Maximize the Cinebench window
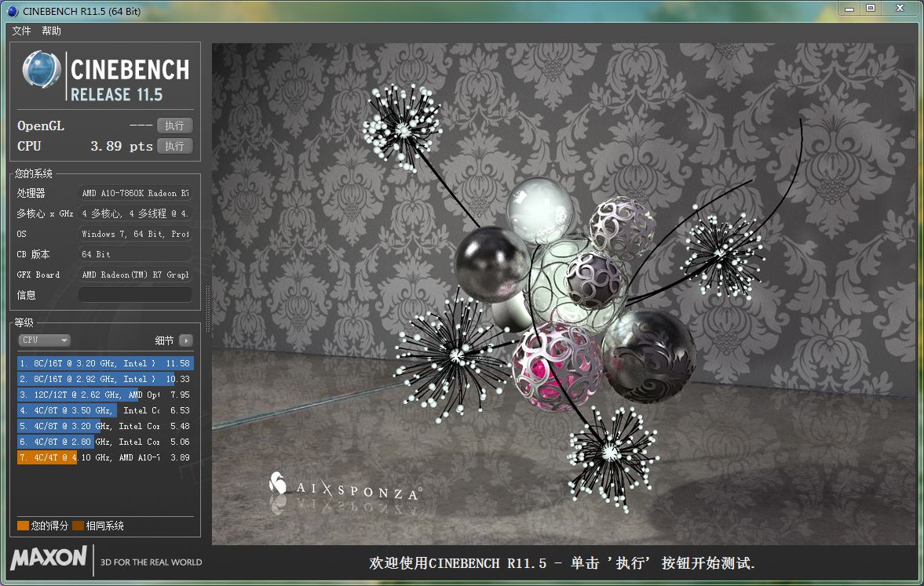 (871, 8)
